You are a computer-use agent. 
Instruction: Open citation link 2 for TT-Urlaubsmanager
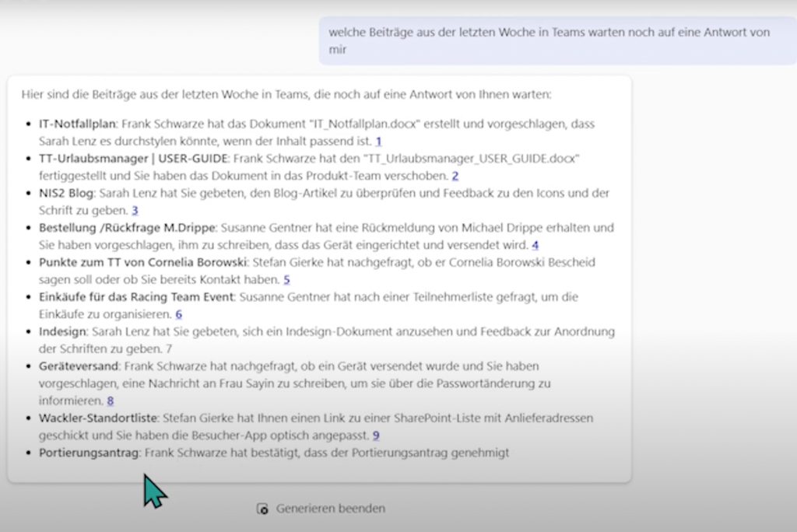455,176
